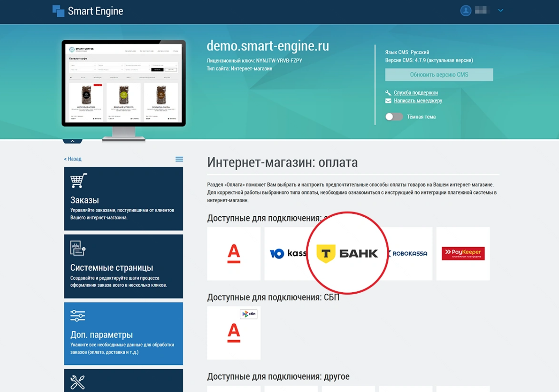
Task: Open the Заказы section tile
Action: pyautogui.click(x=124, y=199)
